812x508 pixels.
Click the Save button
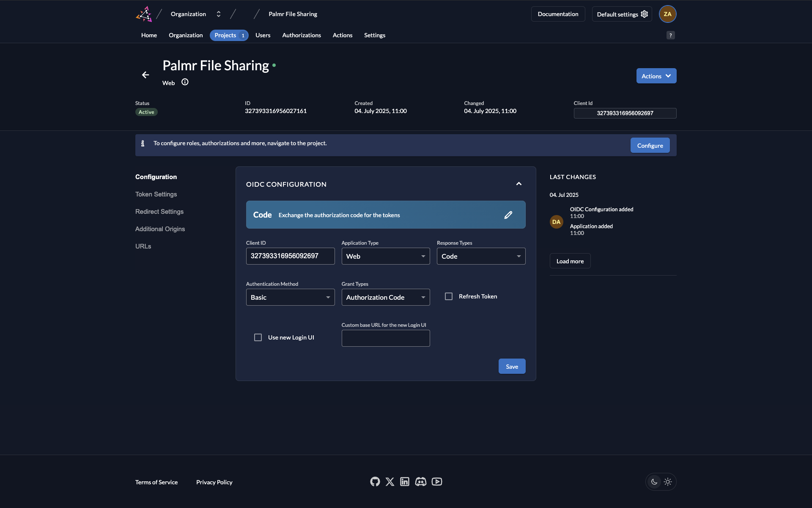pos(512,366)
